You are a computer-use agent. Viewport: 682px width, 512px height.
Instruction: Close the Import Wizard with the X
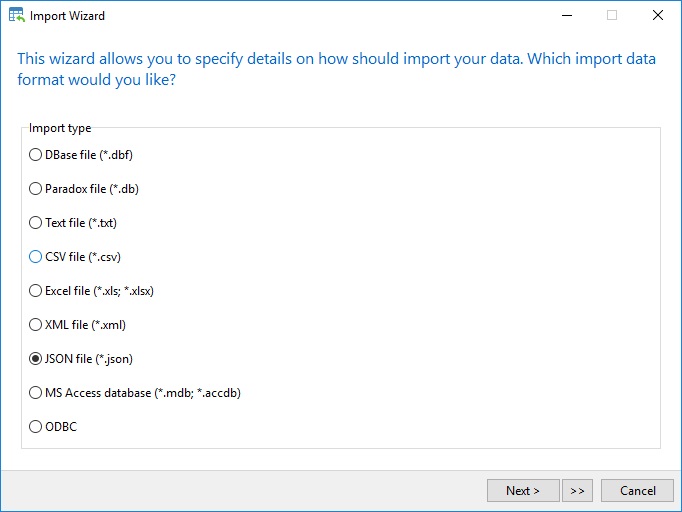(658, 15)
